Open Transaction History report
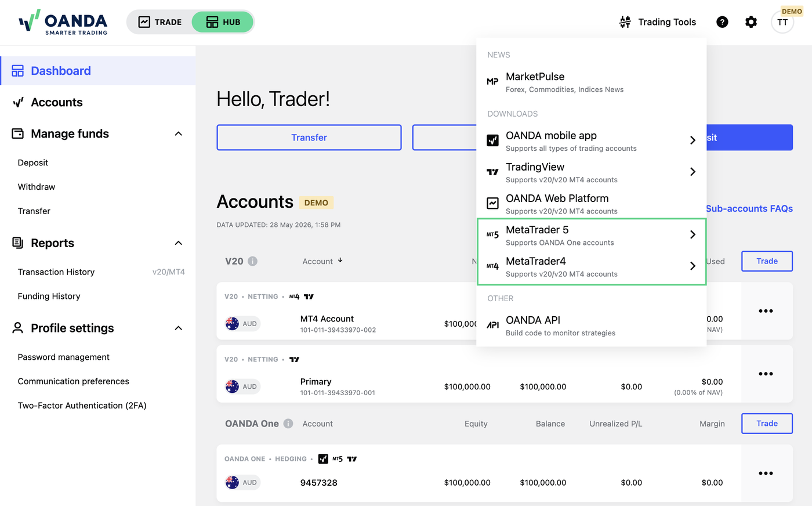 pyautogui.click(x=56, y=272)
